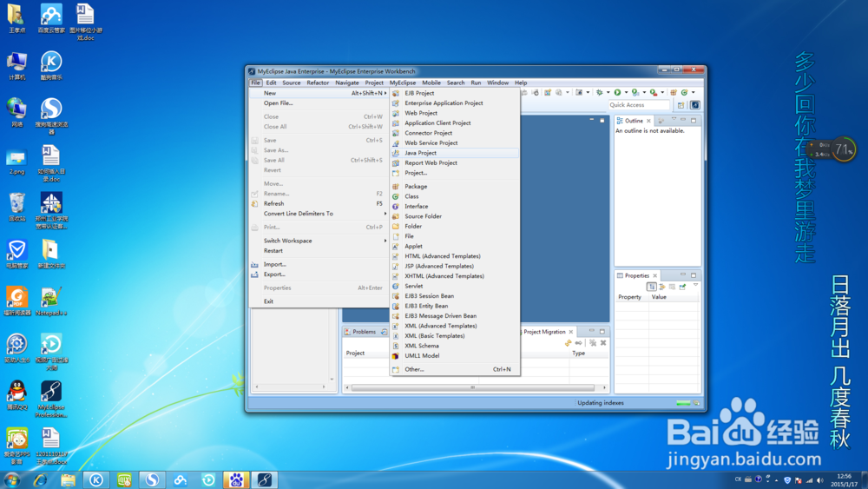Click the screen capture toolbar icon
This screenshot has width=868, height=489.
tap(579, 92)
